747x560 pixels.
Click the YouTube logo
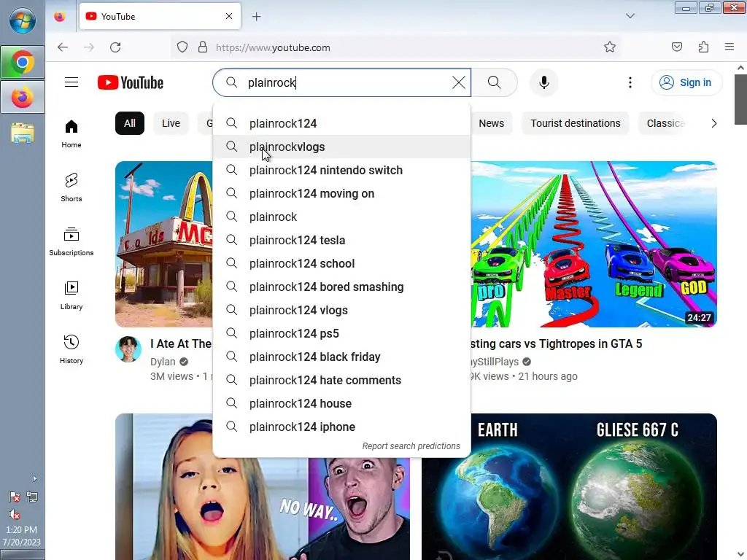click(x=131, y=82)
